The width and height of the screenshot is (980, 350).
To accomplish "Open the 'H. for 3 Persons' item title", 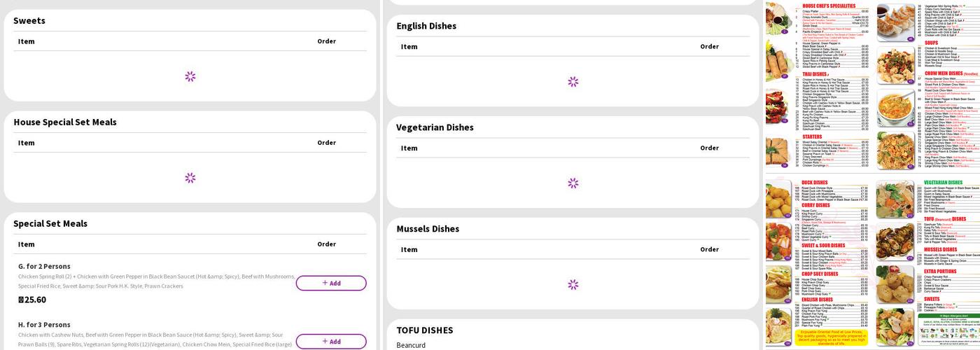I will click(44, 325).
